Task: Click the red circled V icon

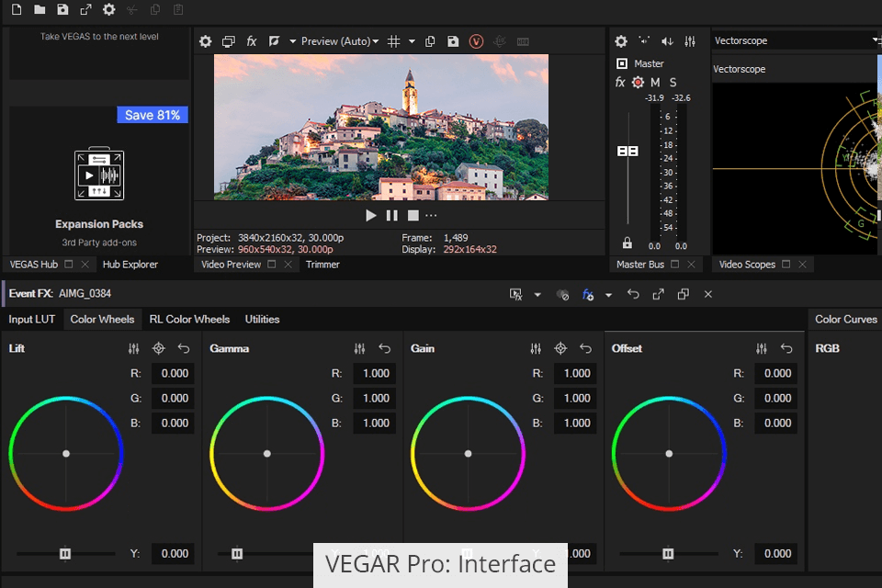Action: (x=476, y=41)
